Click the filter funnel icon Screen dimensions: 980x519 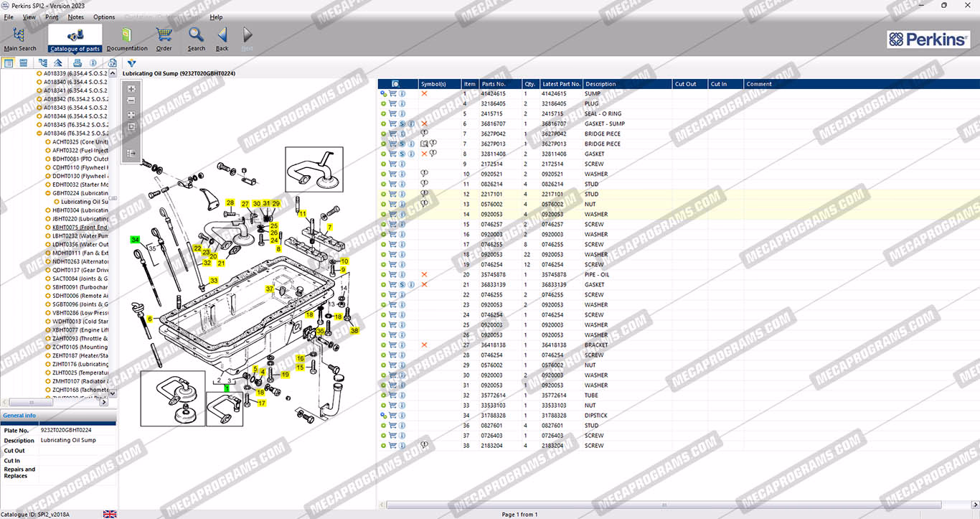point(131,63)
